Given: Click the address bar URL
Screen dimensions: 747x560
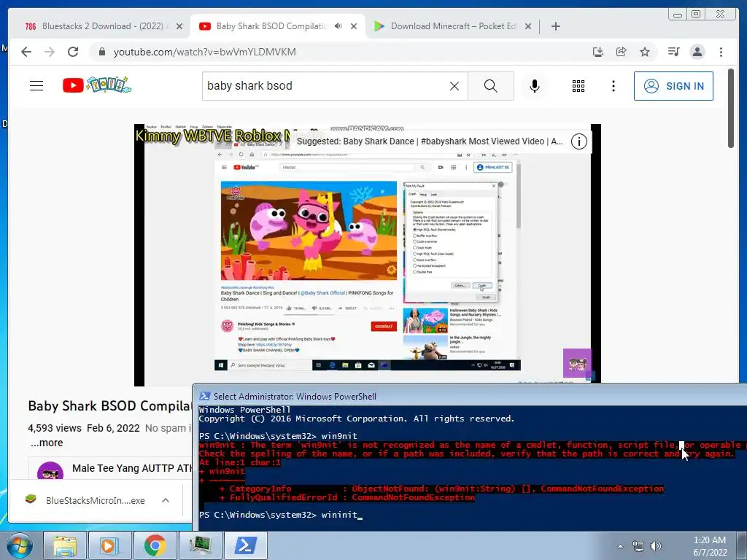Looking at the screenshot, I should coord(204,52).
